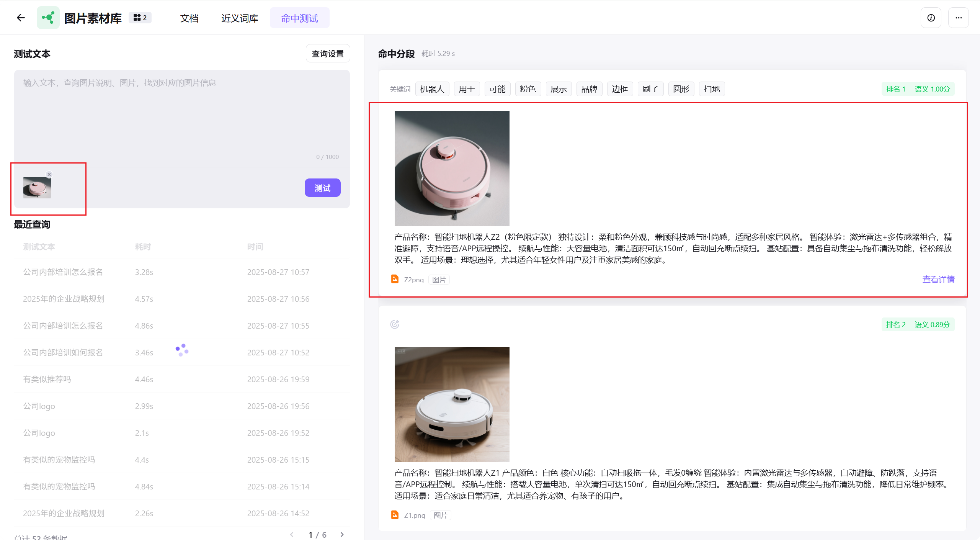Click the target icon on rank 2 card
Viewport: 980px width, 540px height.
click(x=395, y=324)
